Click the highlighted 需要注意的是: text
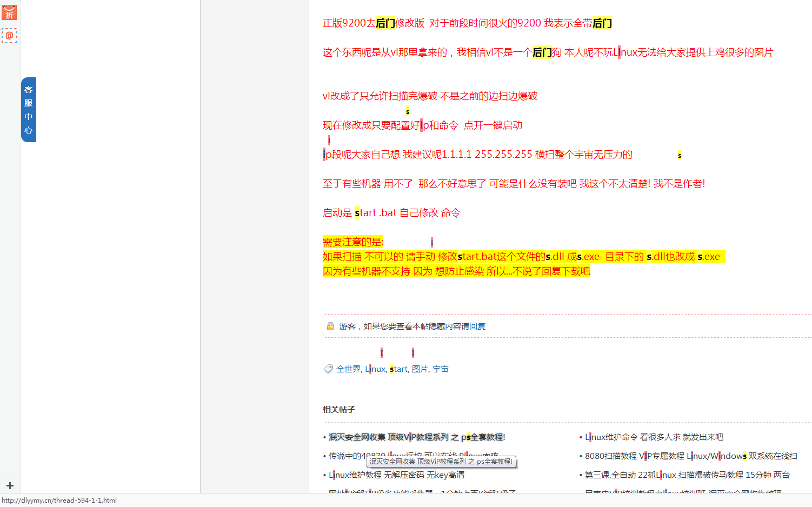 point(353,242)
